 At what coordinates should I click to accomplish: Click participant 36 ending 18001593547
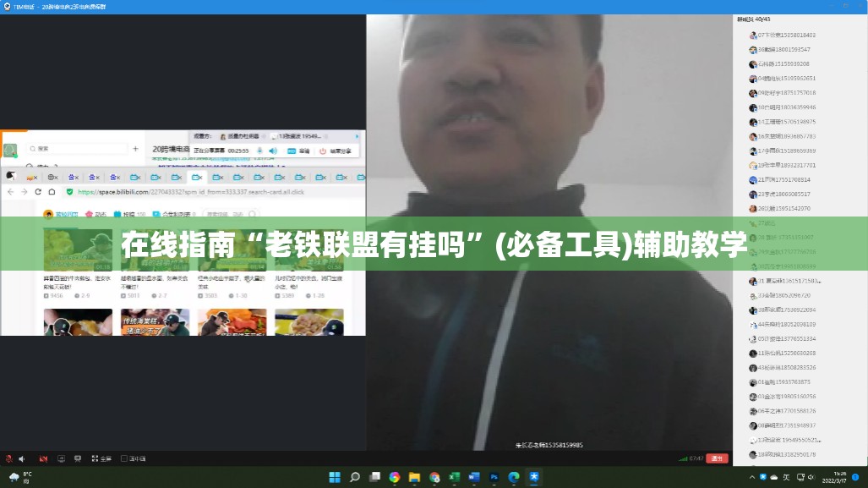779,49
